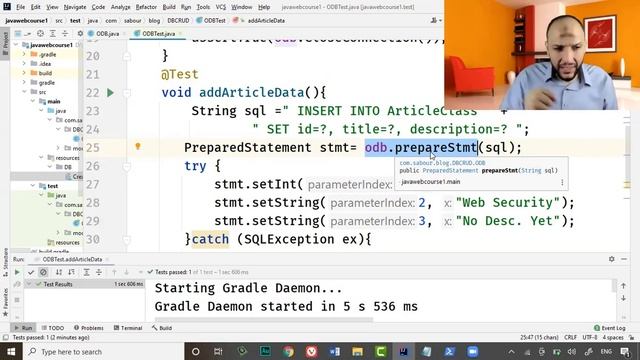Click Windows Start button
Screen dimensions: 640x360
[x=11, y=351]
